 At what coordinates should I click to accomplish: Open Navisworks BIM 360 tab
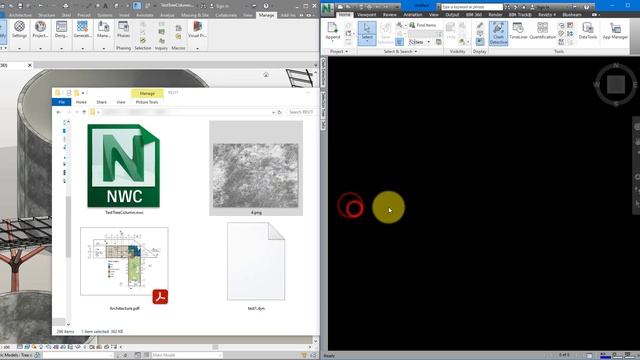pyautogui.click(x=473, y=15)
